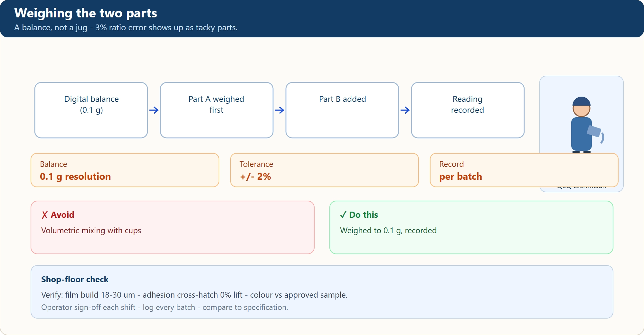Click the technician's blue cap
The image size is (644, 335).
[x=582, y=101]
